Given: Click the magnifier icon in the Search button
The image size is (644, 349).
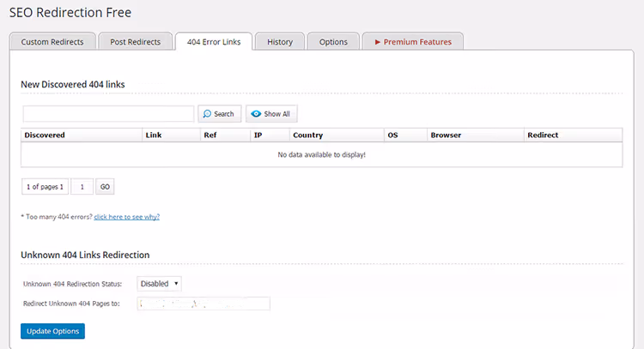Looking at the screenshot, I should pyautogui.click(x=208, y=113).
